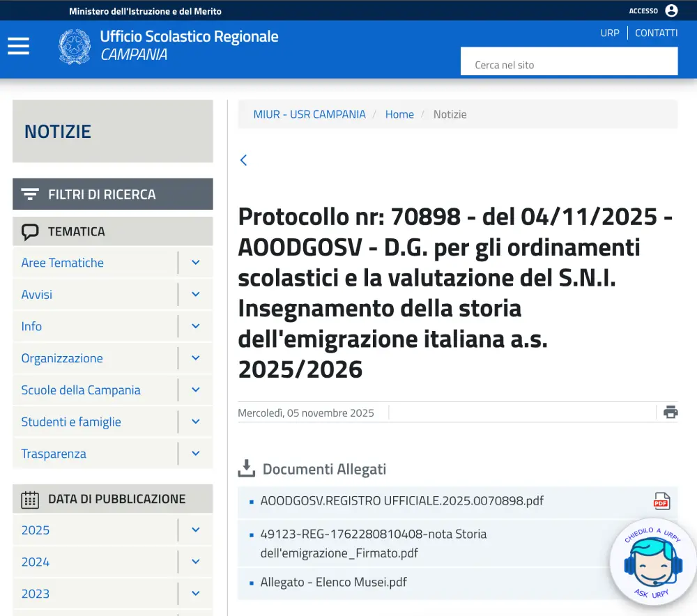Expand the Trasparenza filter

(195, 454)
